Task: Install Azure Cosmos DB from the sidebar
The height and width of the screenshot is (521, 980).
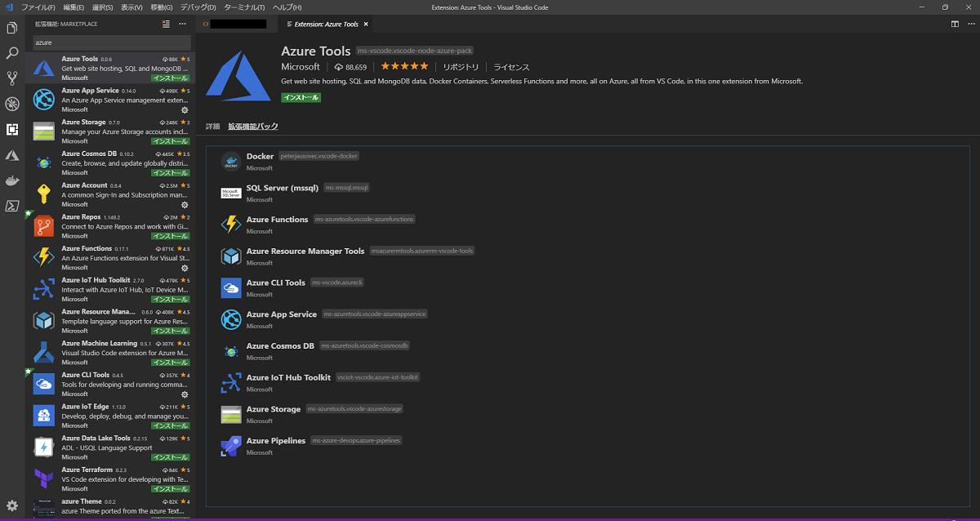Action: 171,173
